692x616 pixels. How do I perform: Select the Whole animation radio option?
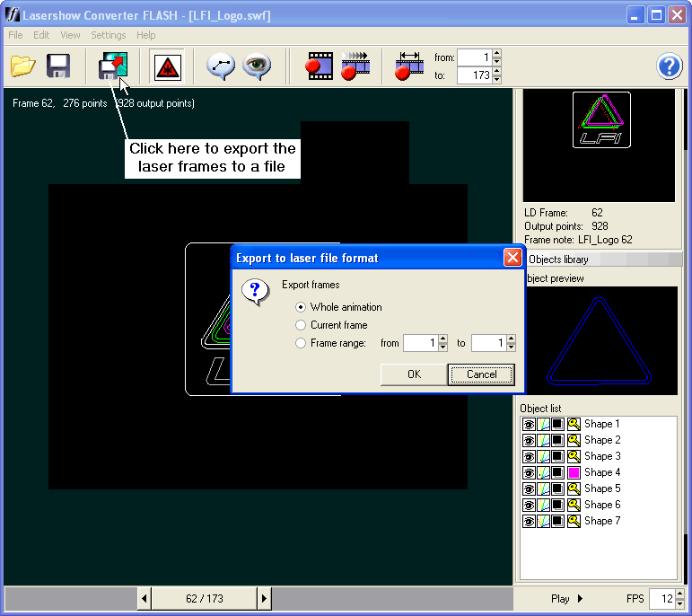click(301, 307)
